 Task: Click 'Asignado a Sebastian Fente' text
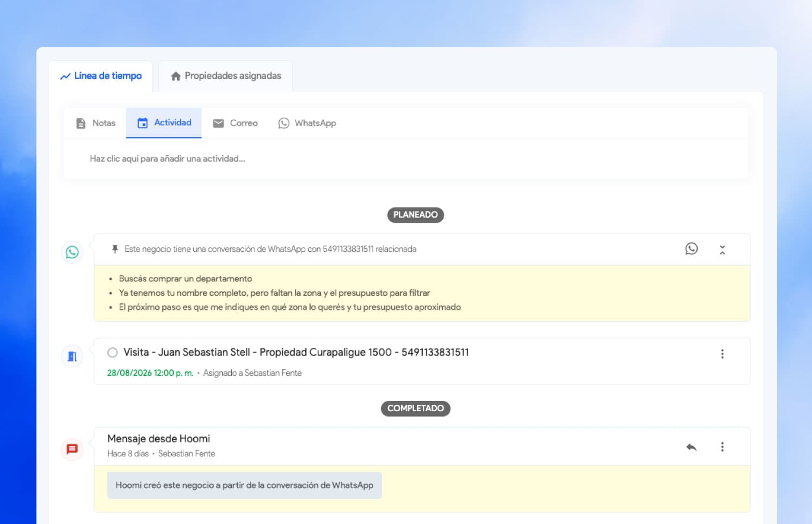(252, 373)
